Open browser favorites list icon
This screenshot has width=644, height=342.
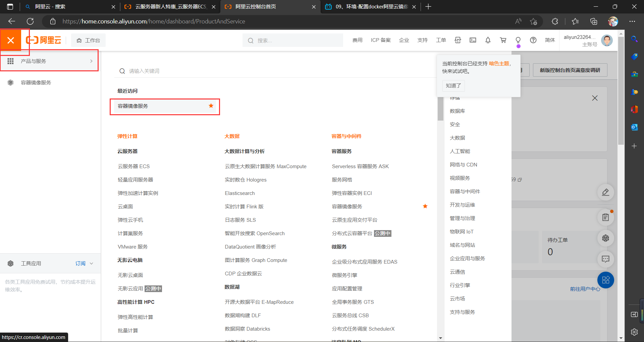point(575,21)
